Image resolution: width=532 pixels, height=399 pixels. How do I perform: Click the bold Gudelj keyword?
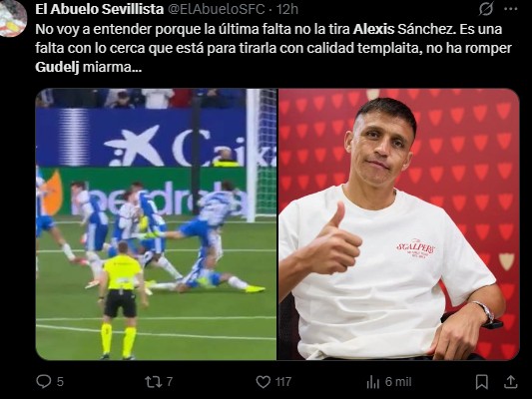tap(57, 67)
